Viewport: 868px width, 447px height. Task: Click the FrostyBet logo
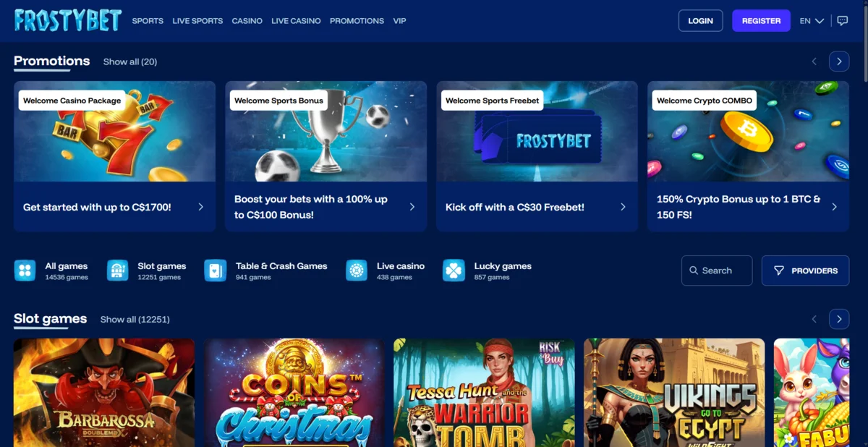coord(68,21)
